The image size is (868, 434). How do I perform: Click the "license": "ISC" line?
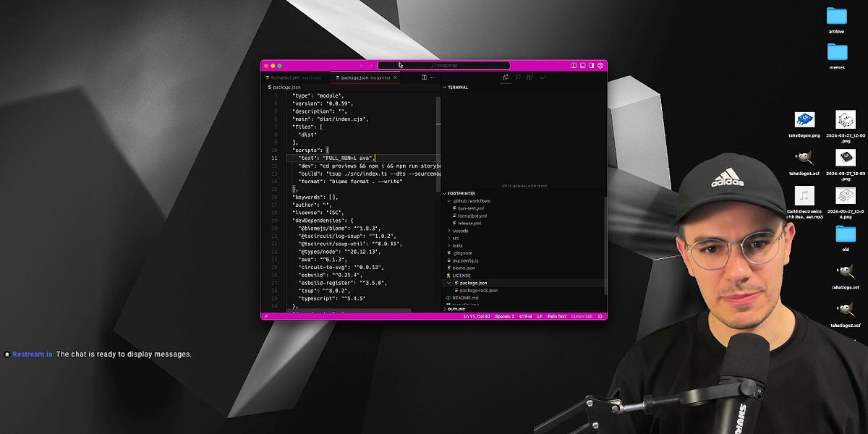(x=319, y=213)
